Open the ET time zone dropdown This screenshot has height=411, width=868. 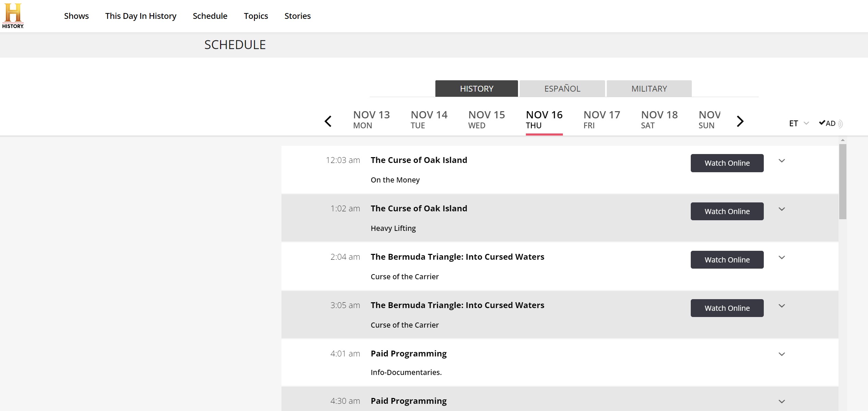tap(799, 123)
